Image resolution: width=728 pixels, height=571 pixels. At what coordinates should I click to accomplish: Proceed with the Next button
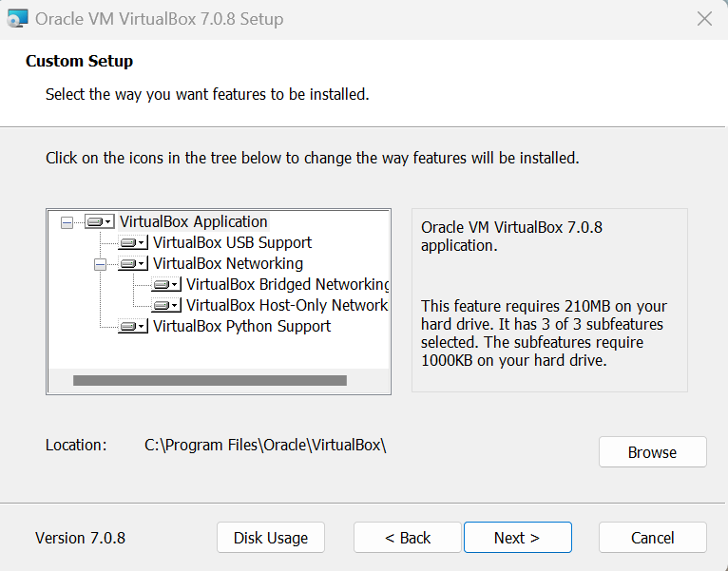coord(518,538)
